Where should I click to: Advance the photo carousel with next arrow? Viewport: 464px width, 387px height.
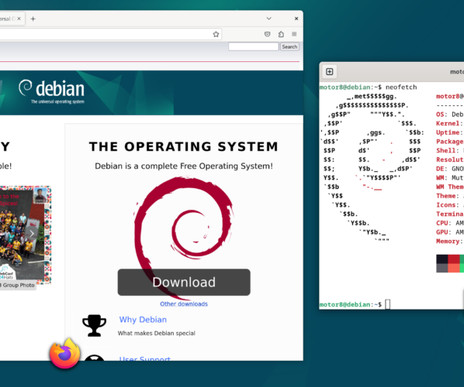[32, 234]
